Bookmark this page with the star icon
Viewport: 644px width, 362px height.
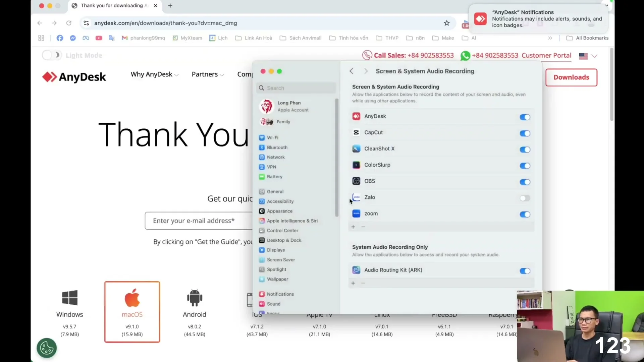click(x=446, y=23)
